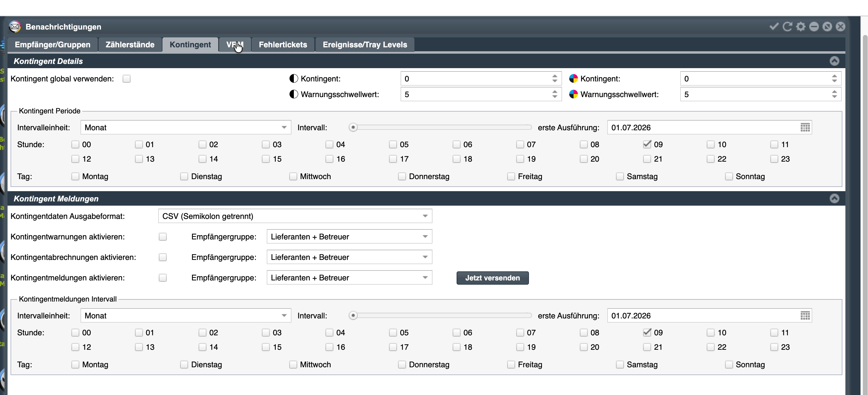Switch to the Zählerstände tab
The width and height of the screenshot is (868, 395).
click(x=130, y=45)
